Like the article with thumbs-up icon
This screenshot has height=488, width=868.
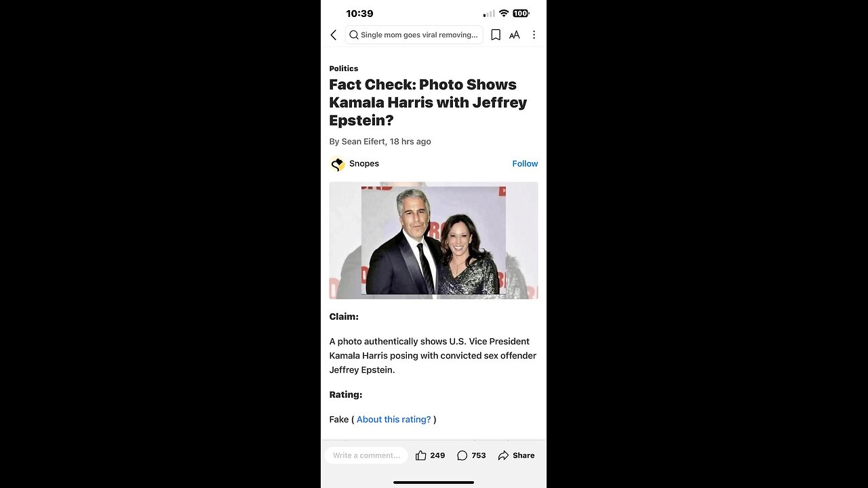[x=420, y=455]
